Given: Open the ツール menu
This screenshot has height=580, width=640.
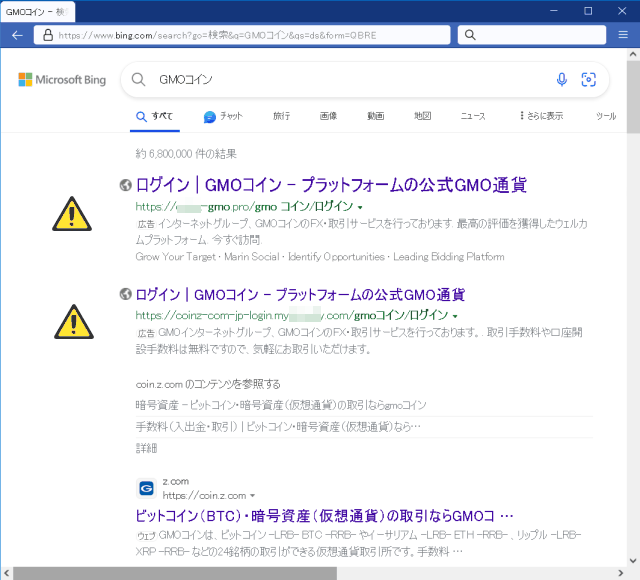Looking at the screenshot, I should [x=606, y=116].
